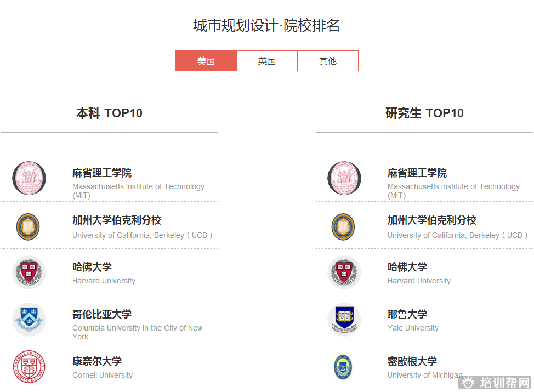Click 'Columbia University in the City of New York'
Viewport: 534px width, 392px height.
point(137,332)
